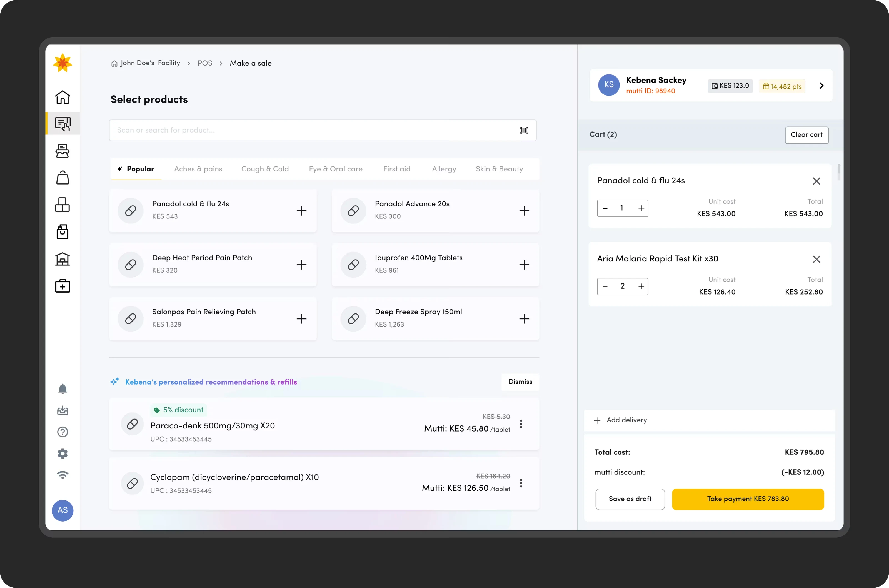Open the Home icon in sidebar
The width and height of the screenshot is (889, 588).
(62, 97)
